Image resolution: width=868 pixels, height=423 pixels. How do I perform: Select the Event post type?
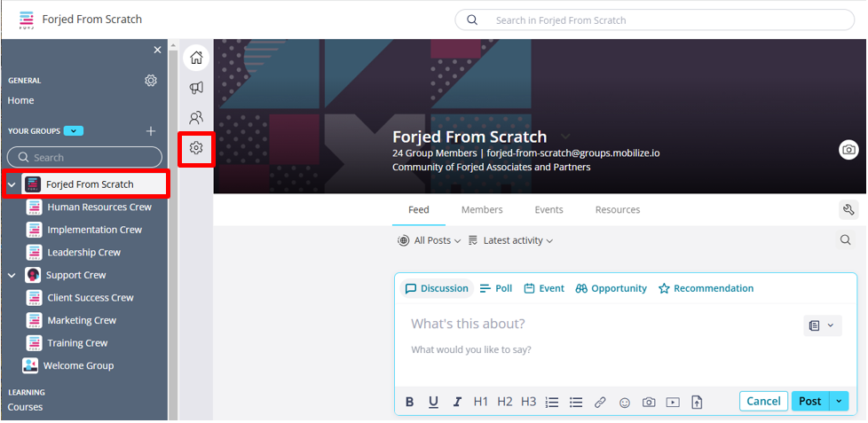(544, 288)
